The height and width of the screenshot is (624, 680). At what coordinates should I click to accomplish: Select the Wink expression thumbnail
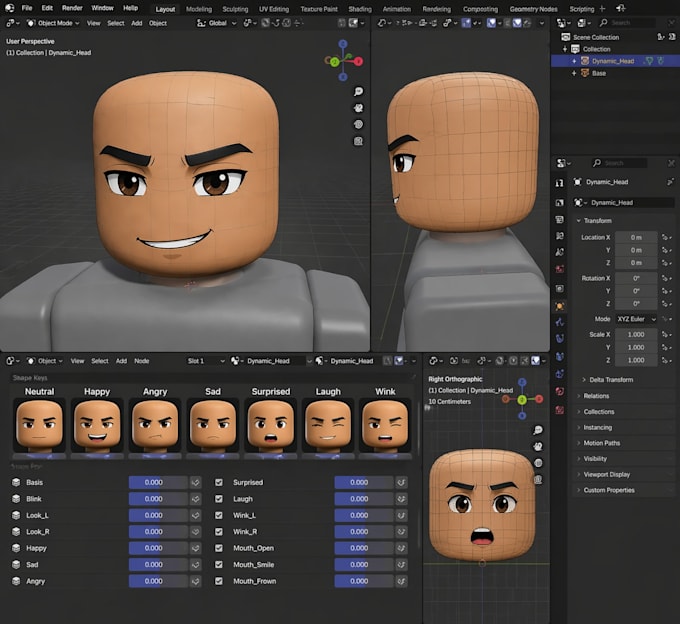coord(386,426)
